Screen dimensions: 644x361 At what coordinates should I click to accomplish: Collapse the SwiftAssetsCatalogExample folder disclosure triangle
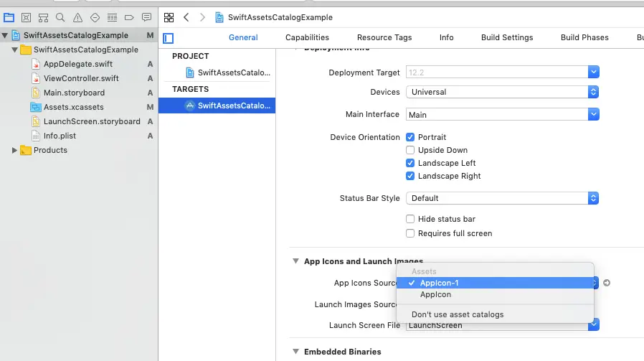point(15,50)
